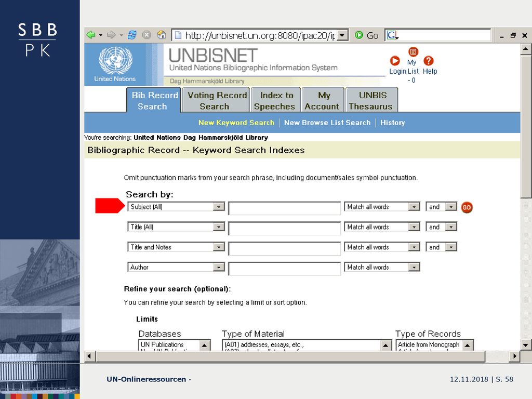The image size is (532, 399).
Task: Open the 'and' operator dropdown in Title and Notes row
Action: 451,247
